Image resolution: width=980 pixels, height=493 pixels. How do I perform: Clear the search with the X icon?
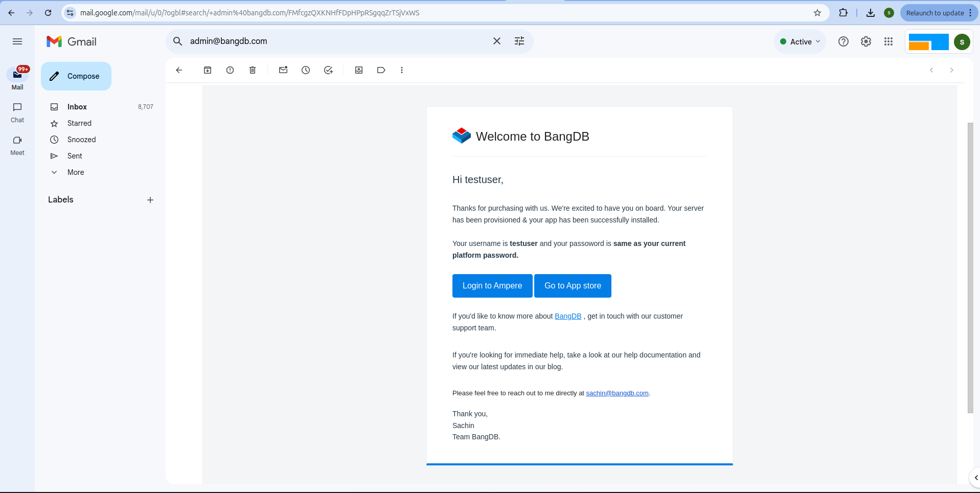pyautogui.click(x=497, y=41)
